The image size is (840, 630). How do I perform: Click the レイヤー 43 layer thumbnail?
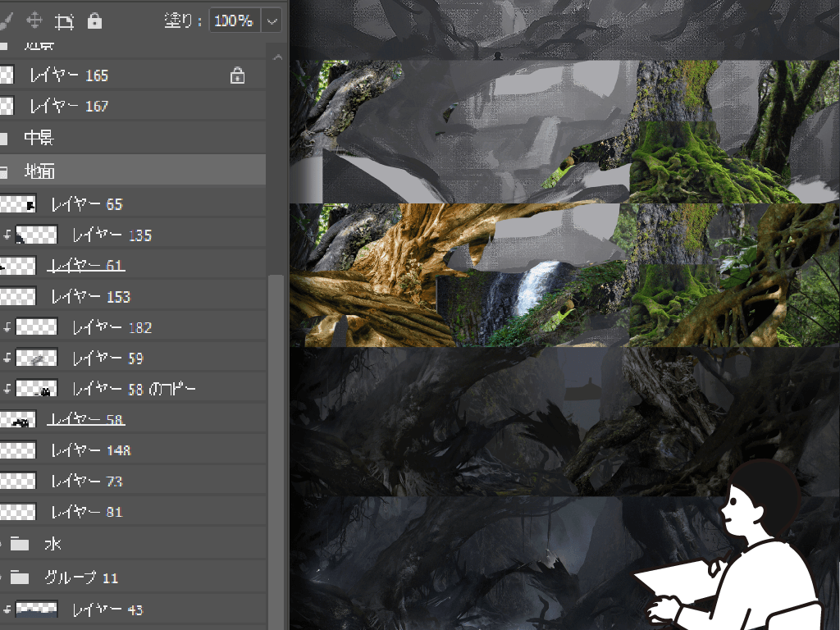(36, 609)
